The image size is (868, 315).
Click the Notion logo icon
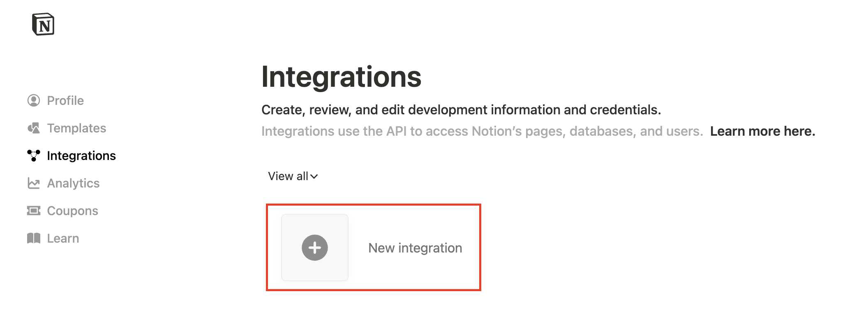pyautogui.click(x=44, y=25)
